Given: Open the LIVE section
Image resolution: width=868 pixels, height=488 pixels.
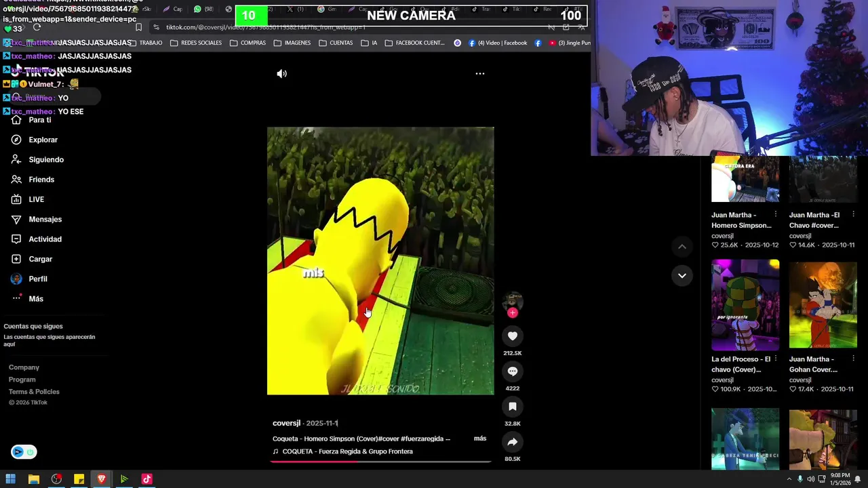Looking at the screenshot, I should pos(28,199).
